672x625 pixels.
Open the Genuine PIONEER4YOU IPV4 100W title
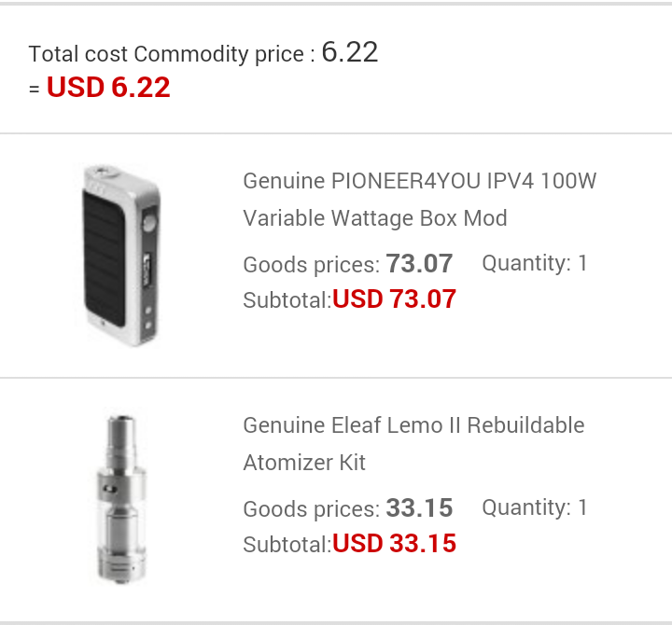pos(419,181)
